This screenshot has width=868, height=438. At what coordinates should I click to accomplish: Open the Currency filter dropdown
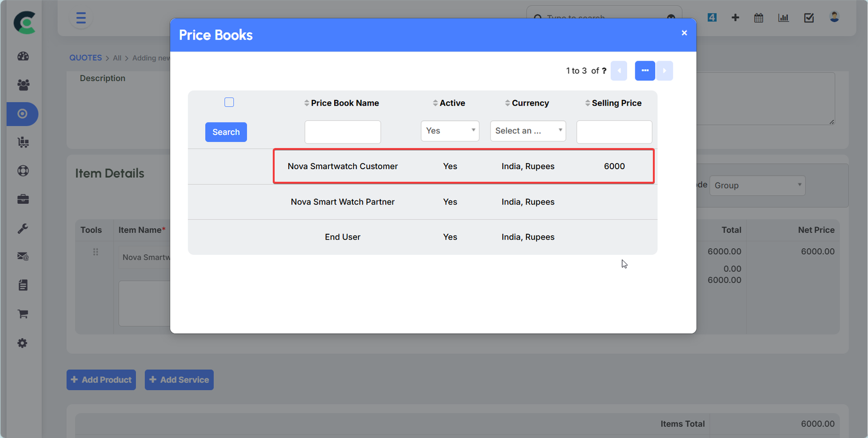(x=528, y=131)
